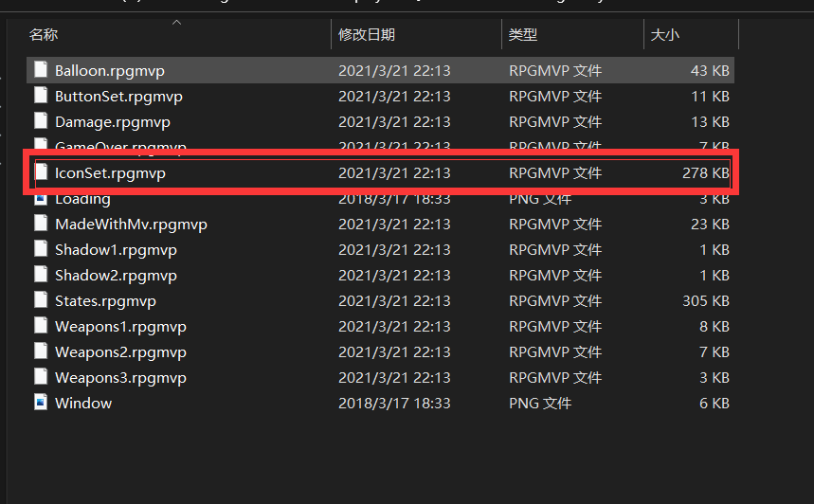This screenshot has width=814, height=504.
Task: Click the 43 KB size of Balloon.rpgmvp
Action: 710,71
